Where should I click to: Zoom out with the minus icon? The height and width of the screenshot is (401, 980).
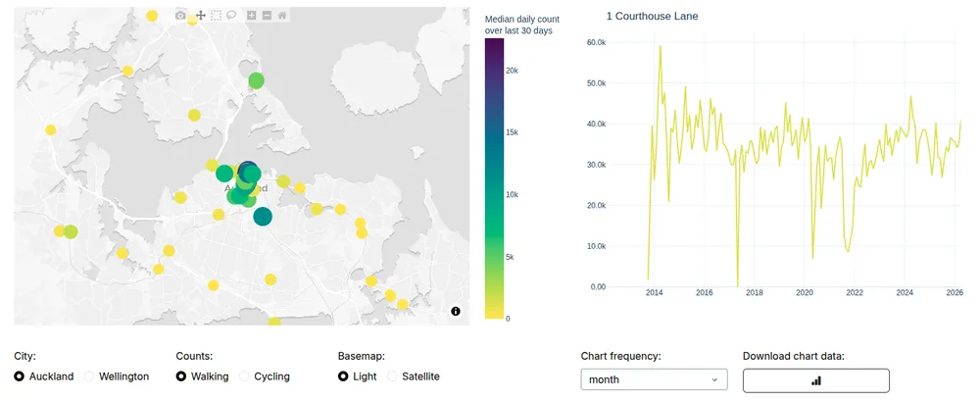(267, 16)
